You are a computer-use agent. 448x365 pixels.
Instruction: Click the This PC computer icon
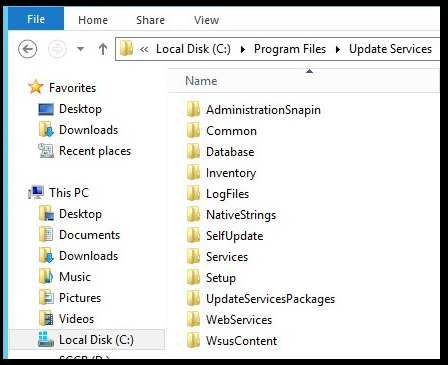(x=36, y=192)
